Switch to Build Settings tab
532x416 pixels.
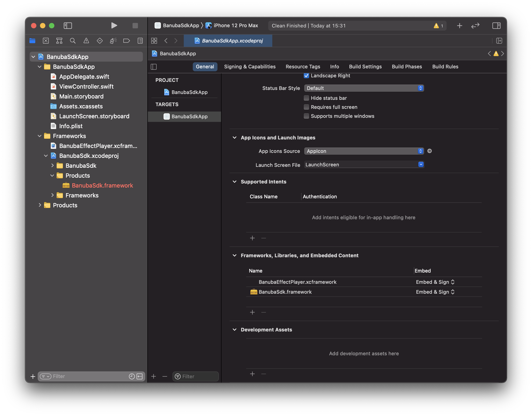[365, 67]
